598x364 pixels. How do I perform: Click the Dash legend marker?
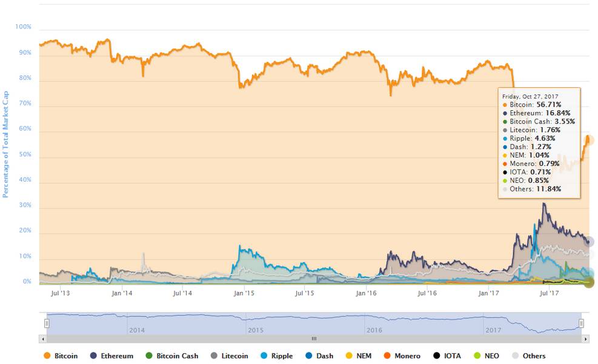click(309, 356)
